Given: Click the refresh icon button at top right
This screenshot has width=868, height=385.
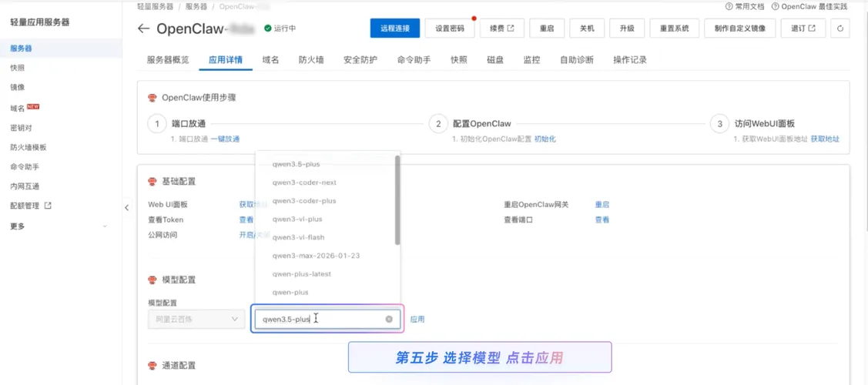Looking at the screenshot, I should [840, 28].
